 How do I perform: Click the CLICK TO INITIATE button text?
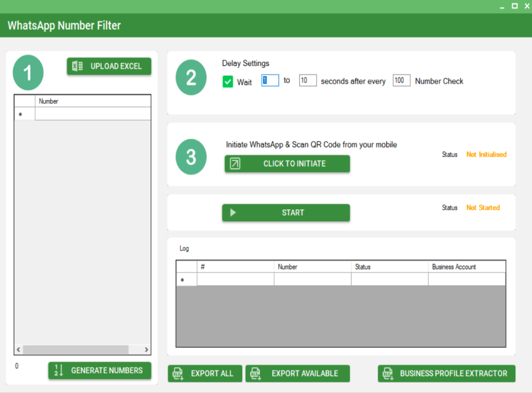coord(295,164)
